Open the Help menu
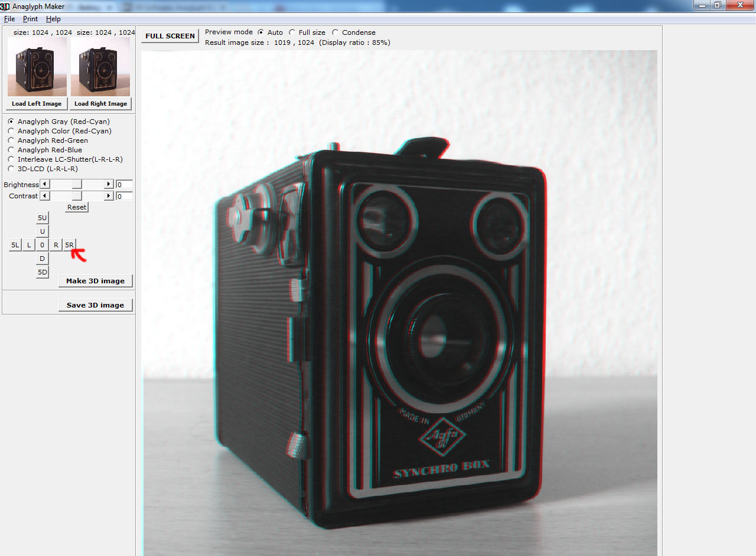This screenshot has width=756, height=556. (x=53, y=19)
